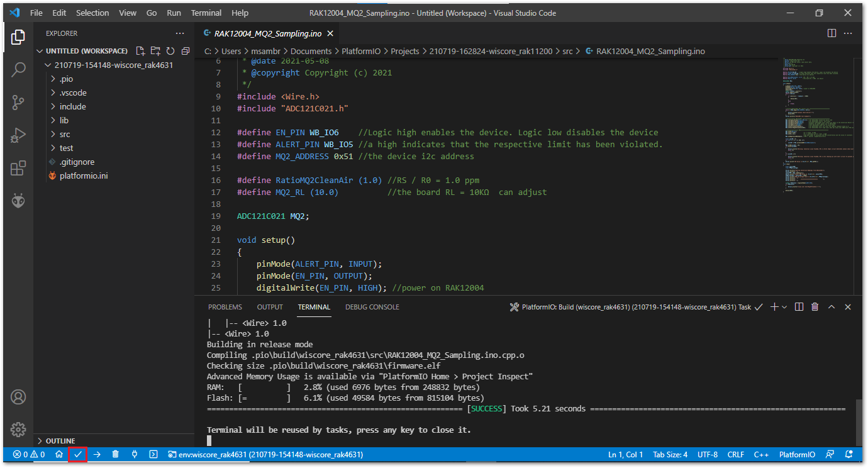Open the PlatformIO alien head sidebar icon
Screen dimensions: 868x468
tap(18, 201)
